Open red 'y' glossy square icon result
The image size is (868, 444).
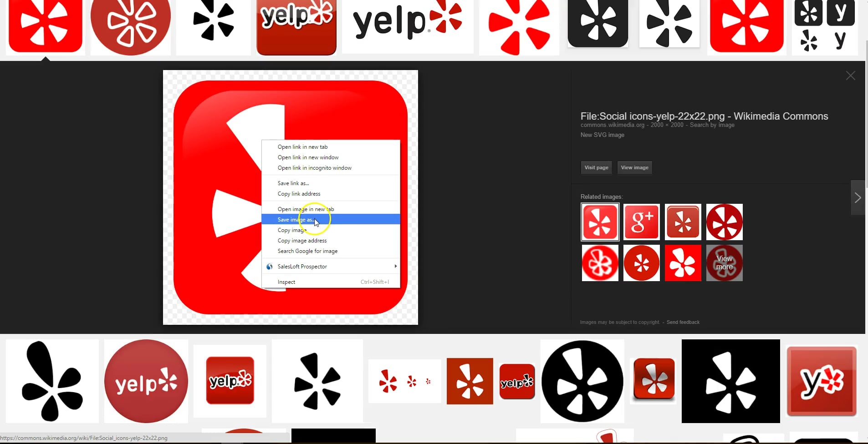[x=822, y=381]
